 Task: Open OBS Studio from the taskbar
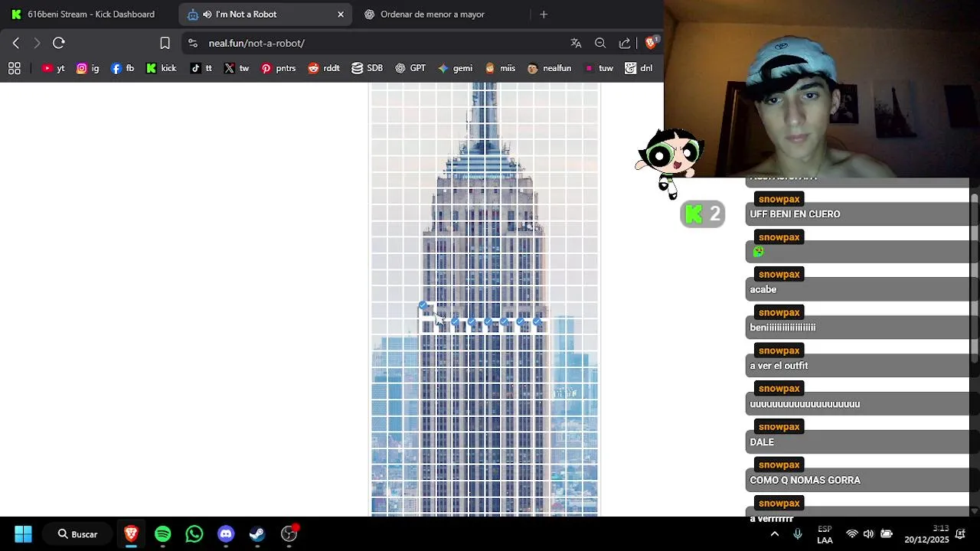(289, 534)
